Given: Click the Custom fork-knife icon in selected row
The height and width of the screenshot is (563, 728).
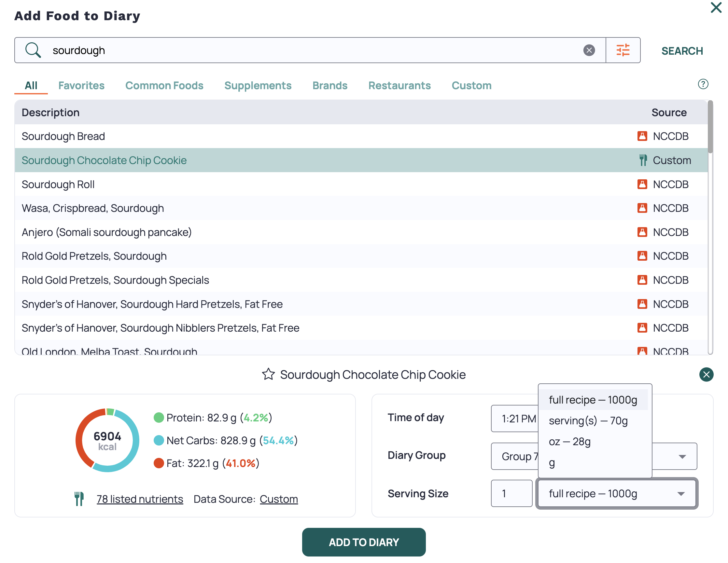Looking at the screenshot, I should click(643, 160).
